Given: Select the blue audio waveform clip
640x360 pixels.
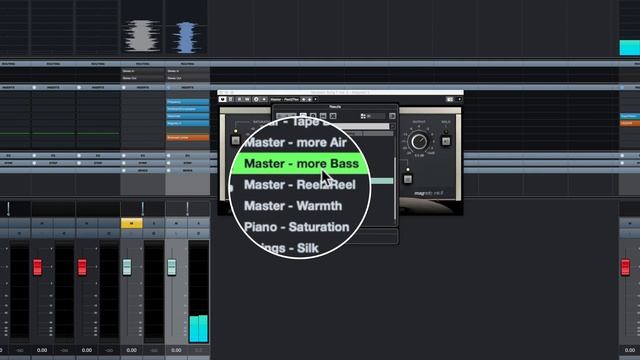Looking at the screenshot, I should point(187,37).
